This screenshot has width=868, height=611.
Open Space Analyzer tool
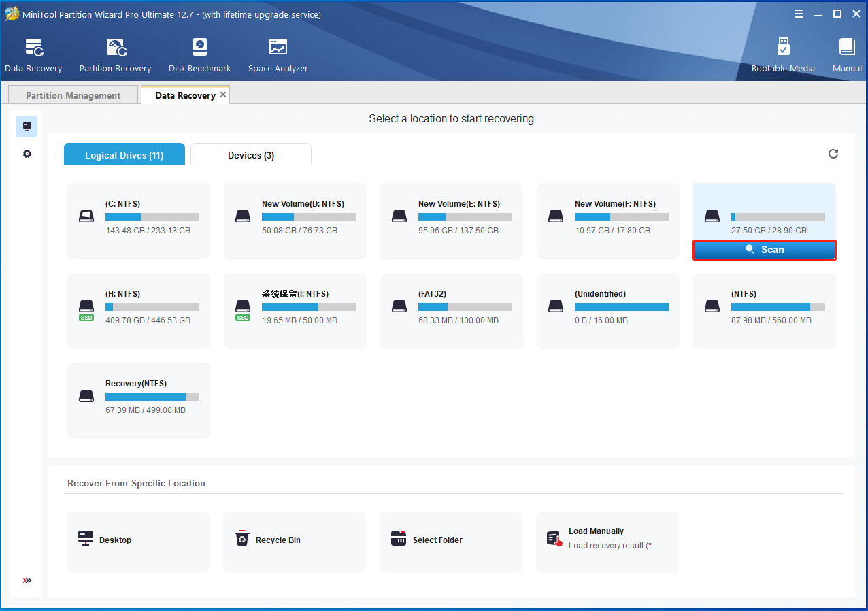pyautogui.click(x=278, y=55)
